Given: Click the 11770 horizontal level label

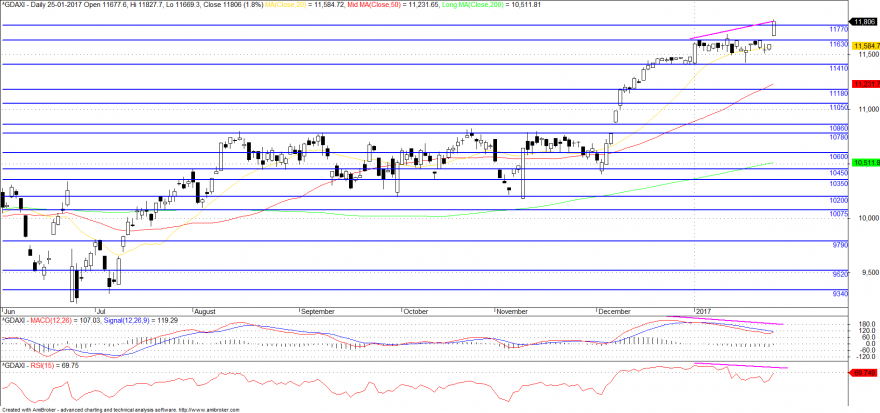Looking at the screenshot, I should point(838,29).
